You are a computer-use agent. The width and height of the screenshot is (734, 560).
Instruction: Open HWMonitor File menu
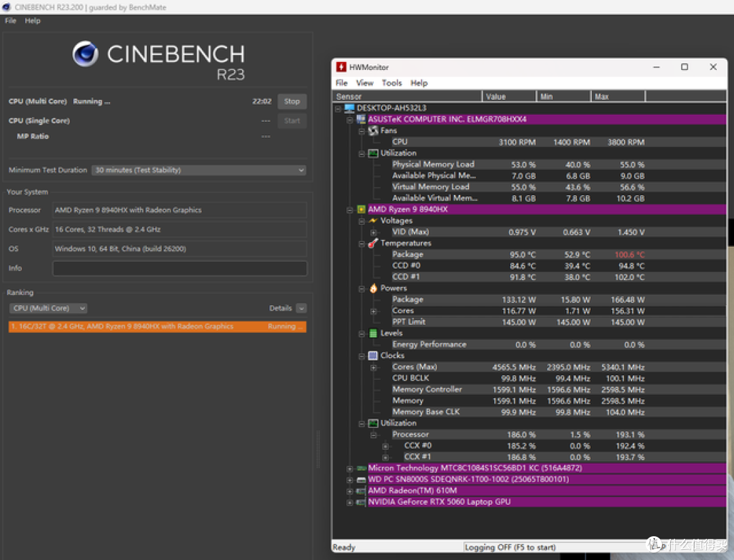(341, 83)
